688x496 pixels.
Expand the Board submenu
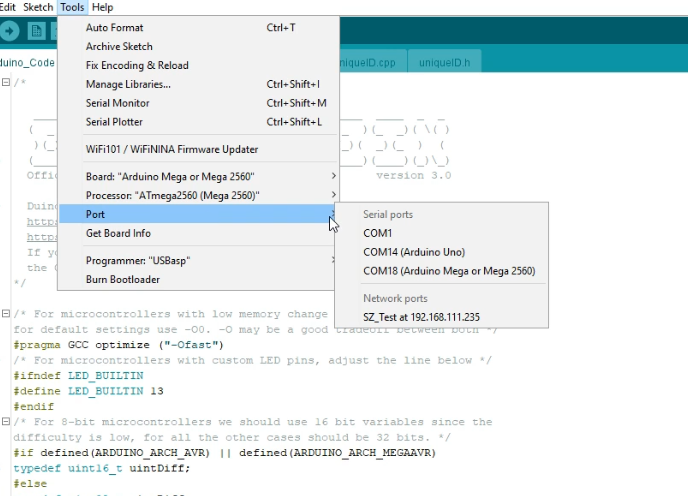[198, 176]
